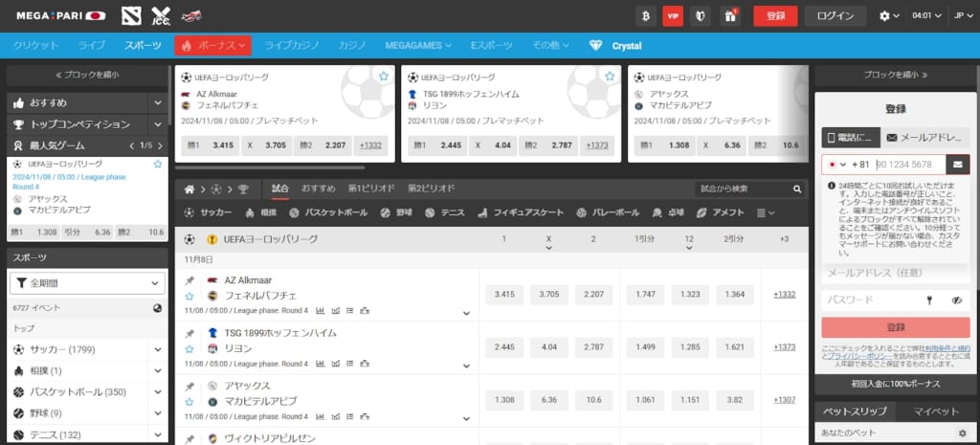The width and height of the screenshot is (980, 445).
Task: Open the ボーナス dropdown menu
Action: pos(213,45)
